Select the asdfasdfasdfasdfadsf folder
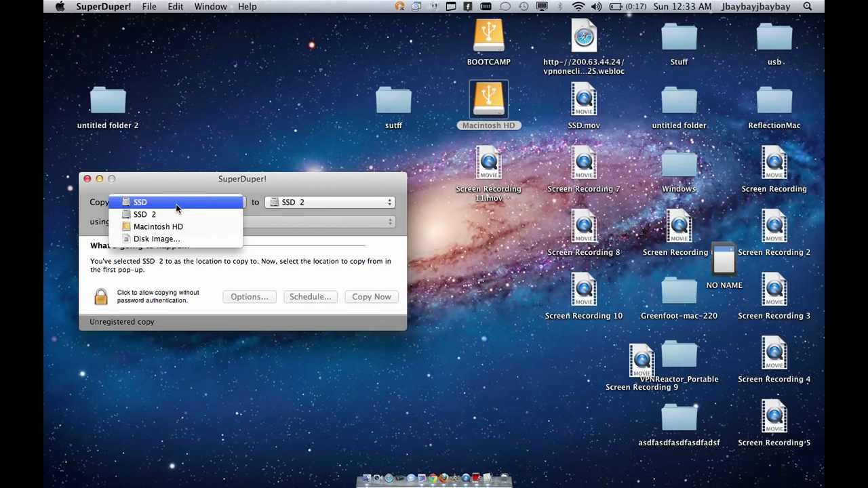The image size is (868, 488). (679, 418)
